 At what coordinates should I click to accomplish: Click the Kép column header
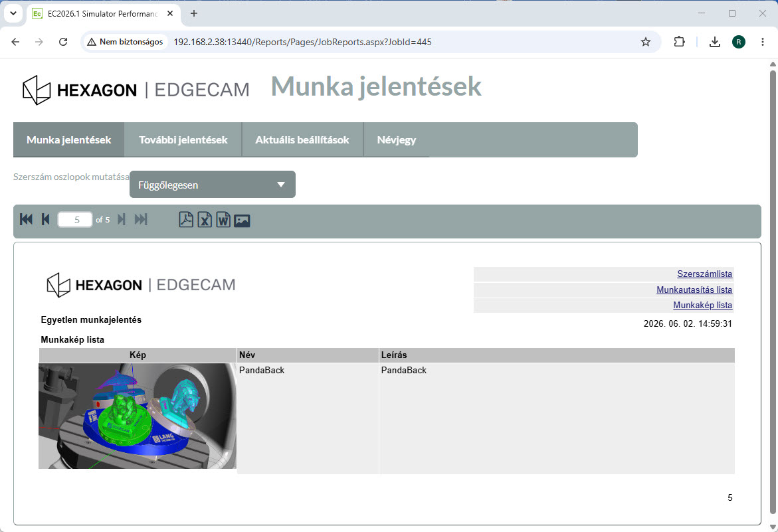coord(138,355)
